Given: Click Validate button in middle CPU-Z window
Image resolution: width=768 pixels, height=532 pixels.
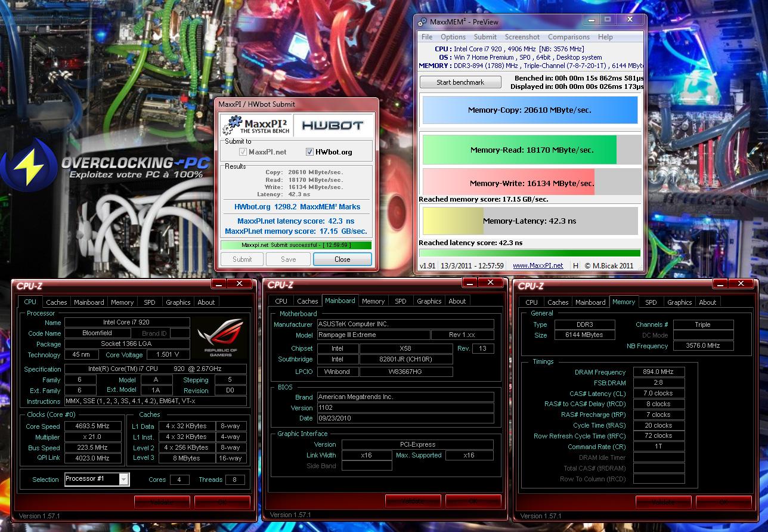Looking at the screenshot, I should pyautogui.click(x=413, y=501).
